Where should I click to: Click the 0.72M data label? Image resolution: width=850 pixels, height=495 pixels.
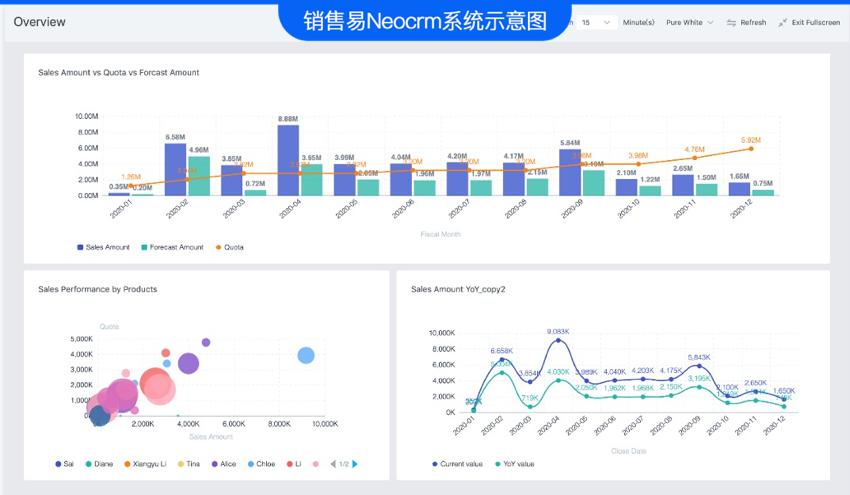pyautogui.click(x=255, y=184)
